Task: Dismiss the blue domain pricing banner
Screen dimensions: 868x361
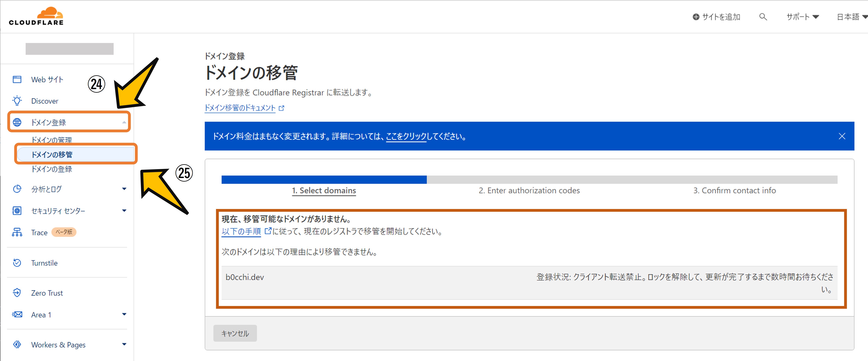Action: point(842,136)
